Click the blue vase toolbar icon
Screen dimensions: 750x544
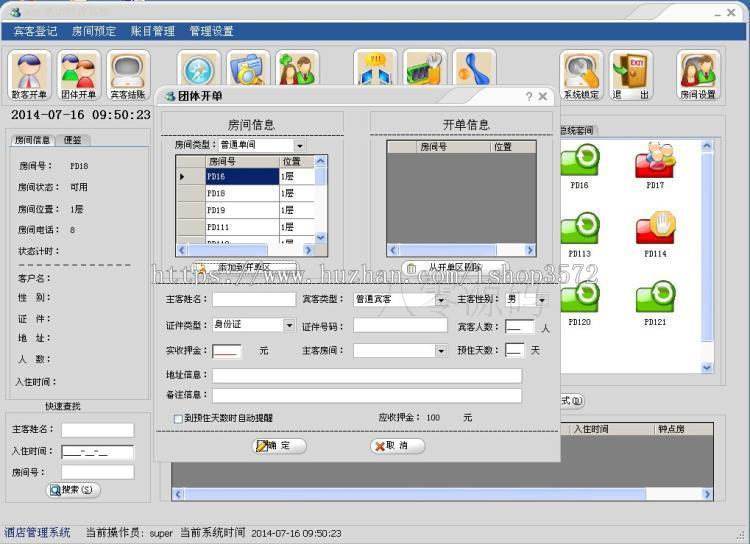pyautogui.click(x=474, y=68)
